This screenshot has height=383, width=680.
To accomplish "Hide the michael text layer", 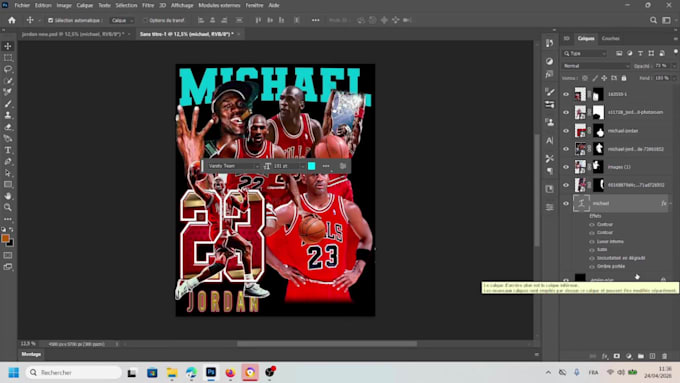I will point(566,203).
